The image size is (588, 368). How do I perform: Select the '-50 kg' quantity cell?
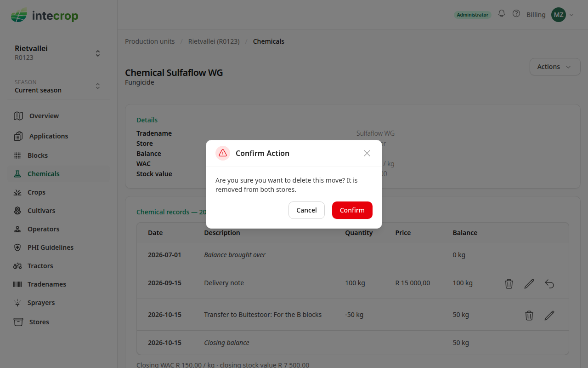354,315
